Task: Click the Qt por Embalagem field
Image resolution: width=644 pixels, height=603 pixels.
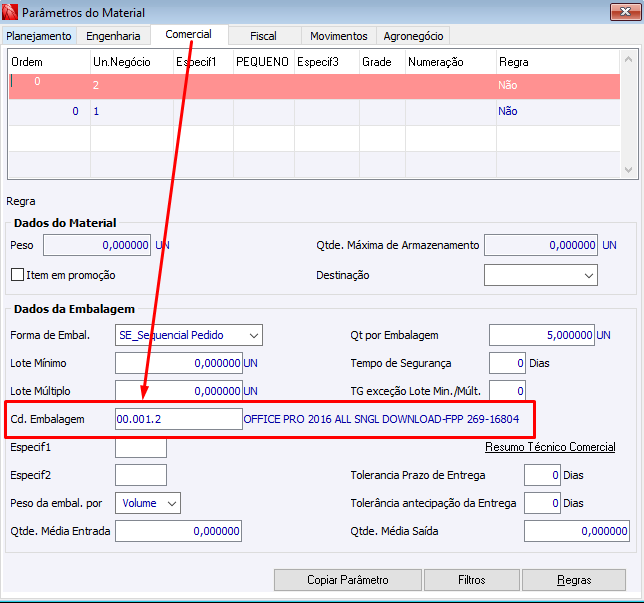Action: pos(541,335)
